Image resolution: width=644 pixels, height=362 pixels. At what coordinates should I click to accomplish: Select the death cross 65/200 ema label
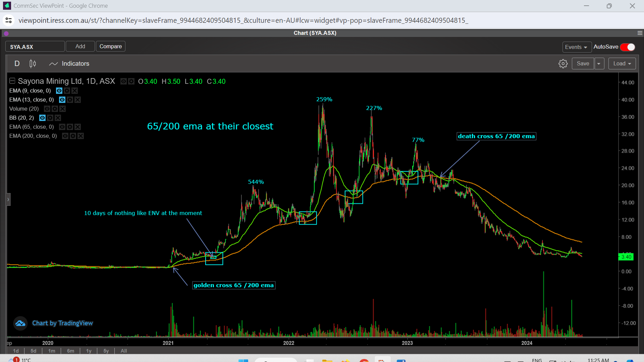pyautogui.click(x=496, y=136)
